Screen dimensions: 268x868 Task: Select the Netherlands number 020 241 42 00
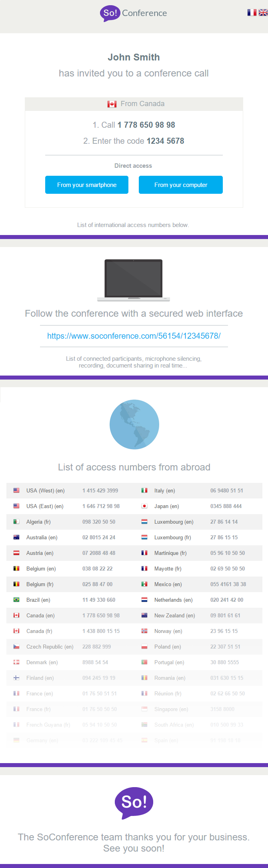(x=227, y=600)
